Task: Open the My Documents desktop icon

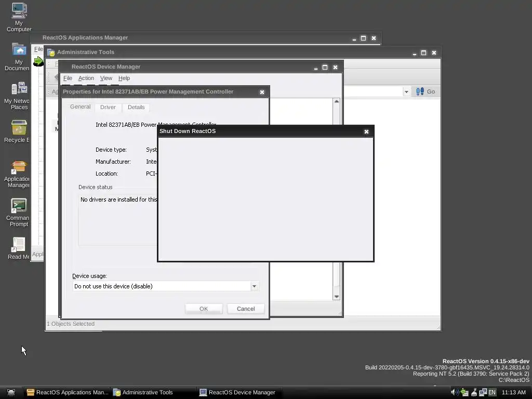Action: click(18, 56)
